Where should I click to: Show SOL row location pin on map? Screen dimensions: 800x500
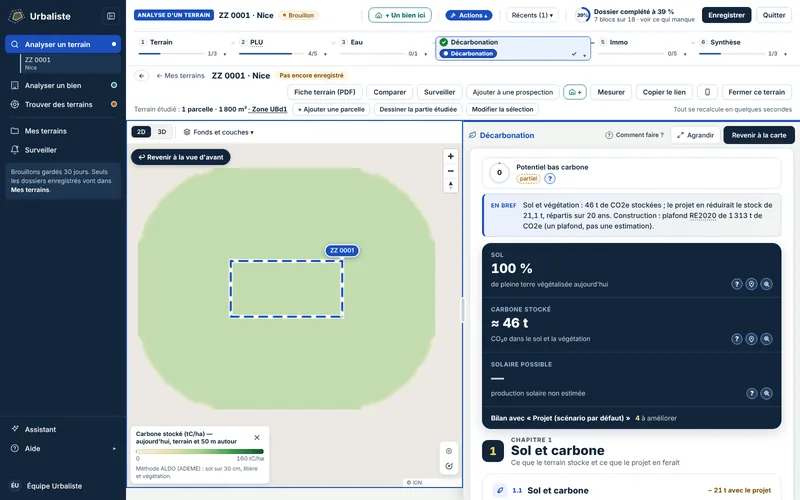pos(751,284)
